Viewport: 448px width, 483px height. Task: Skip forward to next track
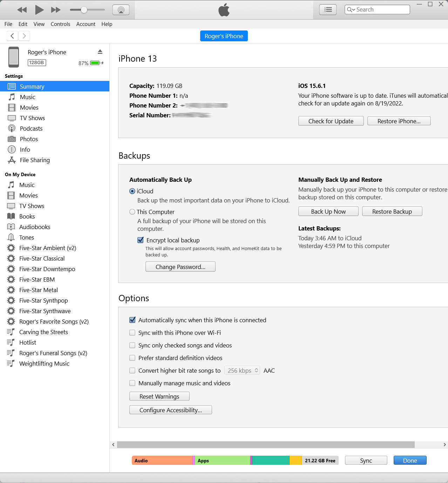(56, 10)
